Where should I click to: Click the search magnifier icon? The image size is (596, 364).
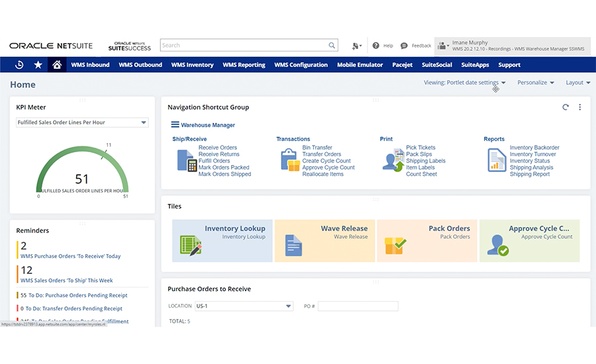coord(332,45)
